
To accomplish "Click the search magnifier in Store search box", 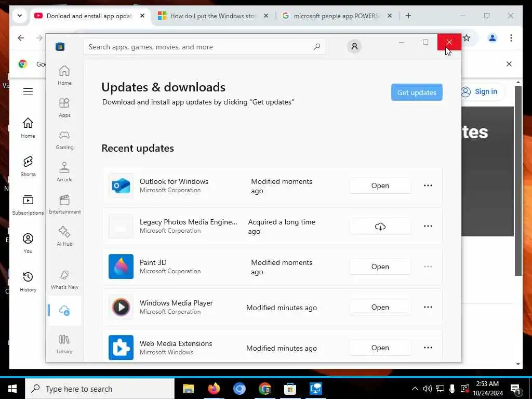I will click(x=316, y=47).
